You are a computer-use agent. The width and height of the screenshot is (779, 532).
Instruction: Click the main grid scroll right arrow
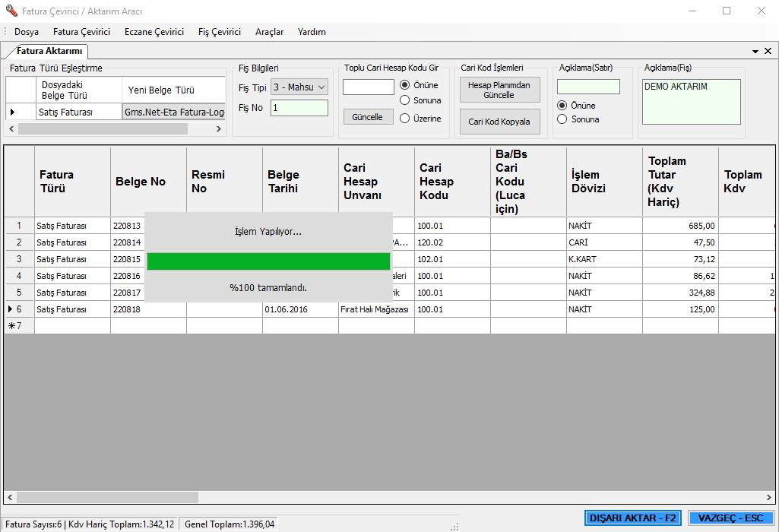point(769,497)
